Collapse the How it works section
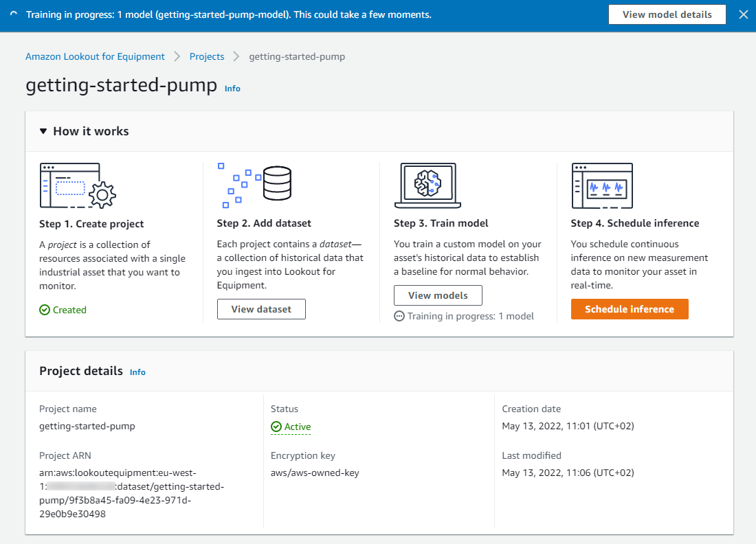 click(x=43, y=131)
